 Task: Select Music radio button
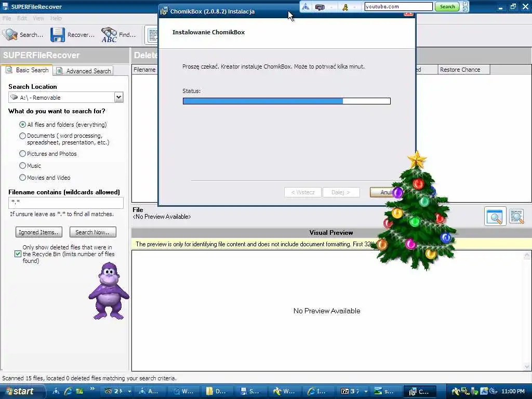pos(22,166)
